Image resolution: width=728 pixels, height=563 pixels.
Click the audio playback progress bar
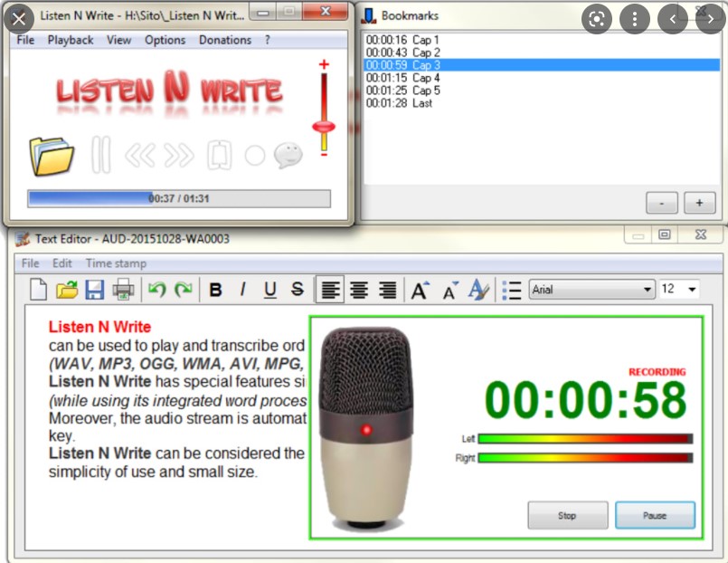coord(179,199)
